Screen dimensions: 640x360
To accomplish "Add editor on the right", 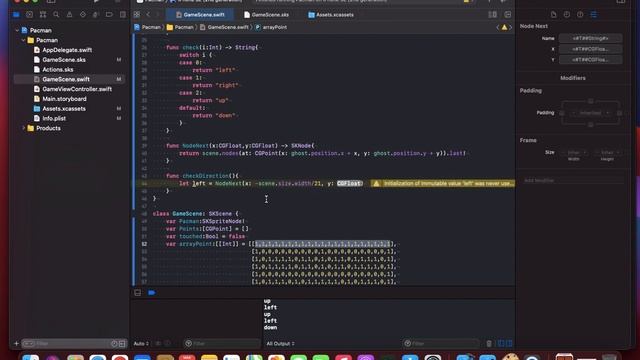I will tap(508, 15).
